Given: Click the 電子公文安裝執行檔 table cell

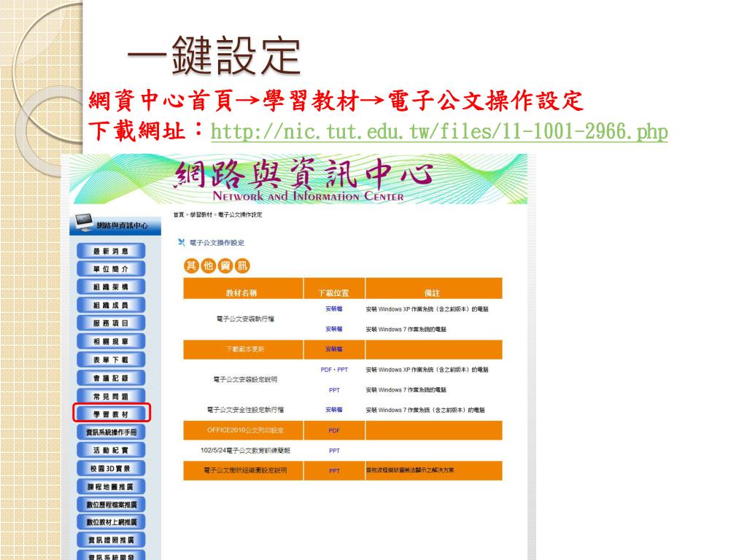Looking at the screenshot, I should [245, 319].
